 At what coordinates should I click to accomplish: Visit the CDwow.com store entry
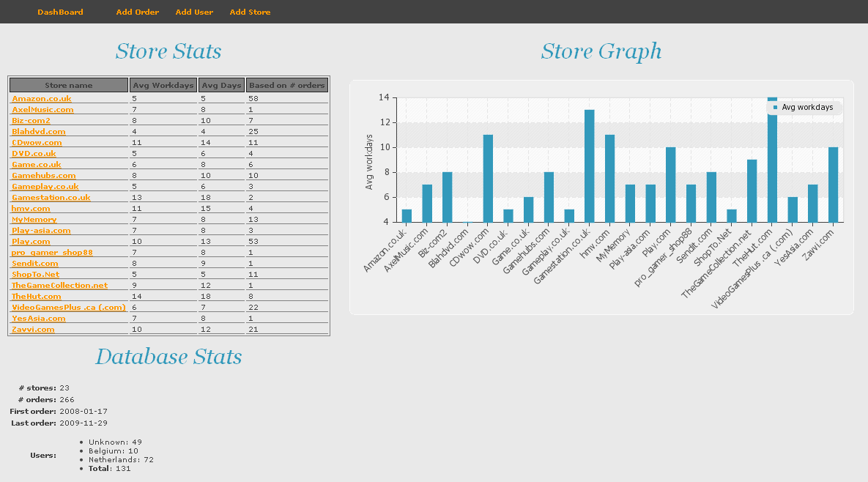coord(37,142)
